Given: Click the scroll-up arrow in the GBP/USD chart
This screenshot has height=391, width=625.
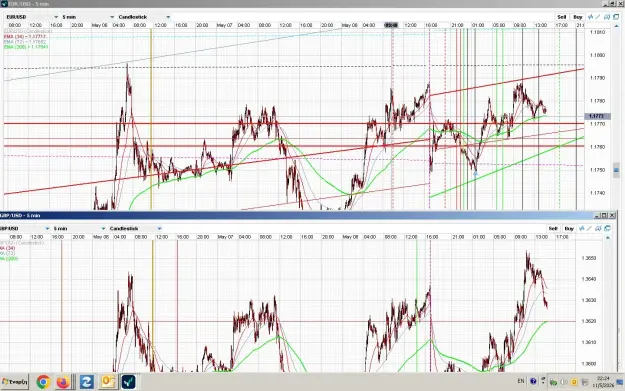Looking at the screenshot, I should 608,238.
